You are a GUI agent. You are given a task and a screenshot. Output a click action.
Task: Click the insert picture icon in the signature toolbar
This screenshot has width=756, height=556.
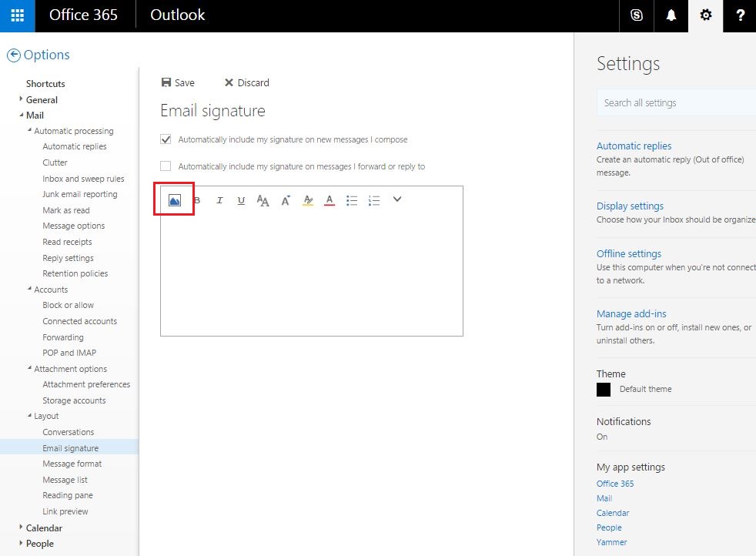[x=175, y=199]
